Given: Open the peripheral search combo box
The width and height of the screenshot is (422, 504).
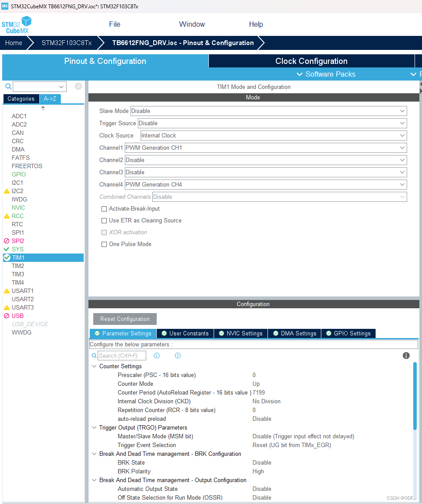Looking at the screenshot, I should [39, 86].
